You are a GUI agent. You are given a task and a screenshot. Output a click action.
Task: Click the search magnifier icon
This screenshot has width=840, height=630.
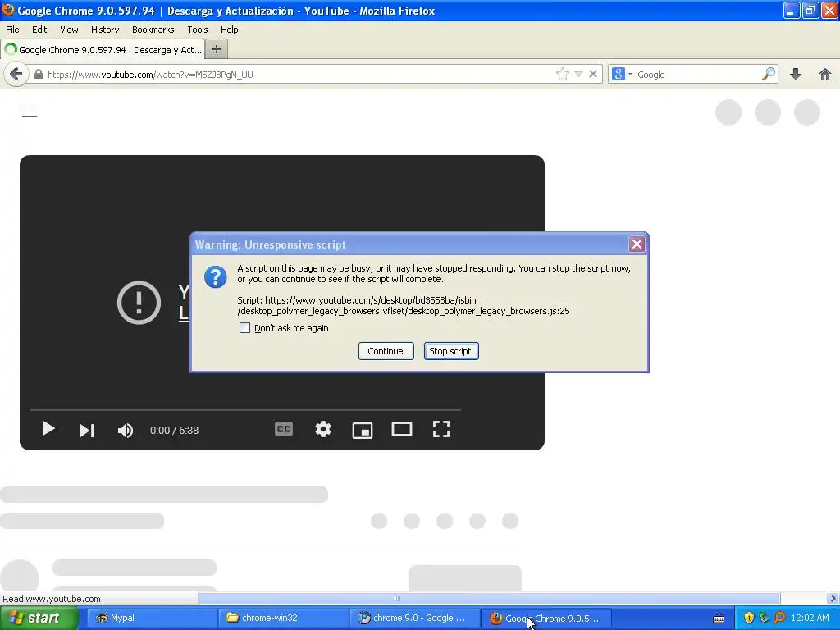pos(768,74)
